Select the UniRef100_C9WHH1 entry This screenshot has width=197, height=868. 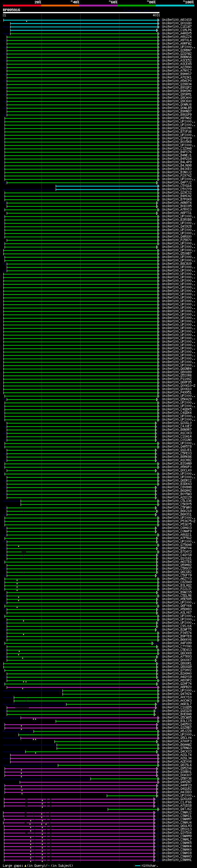pyautogui.click(x=177, y=860)
